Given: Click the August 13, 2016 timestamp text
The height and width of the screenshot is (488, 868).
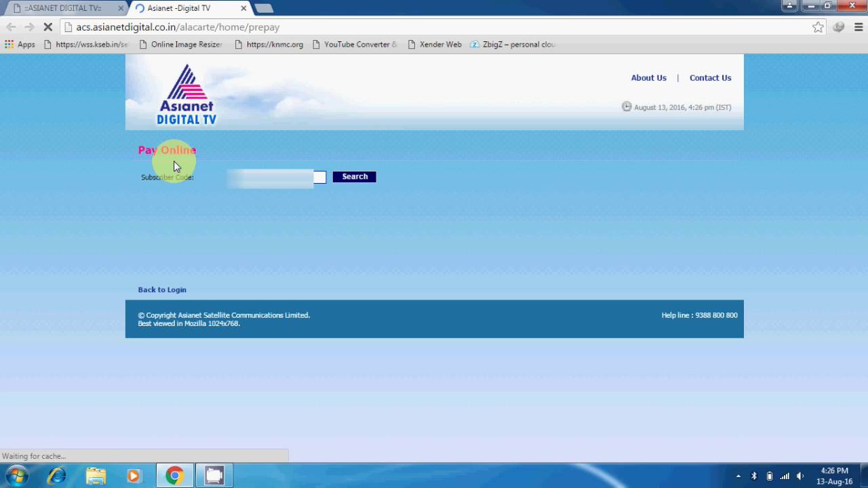Looking at the screenshot, I should tap(682, 107).
